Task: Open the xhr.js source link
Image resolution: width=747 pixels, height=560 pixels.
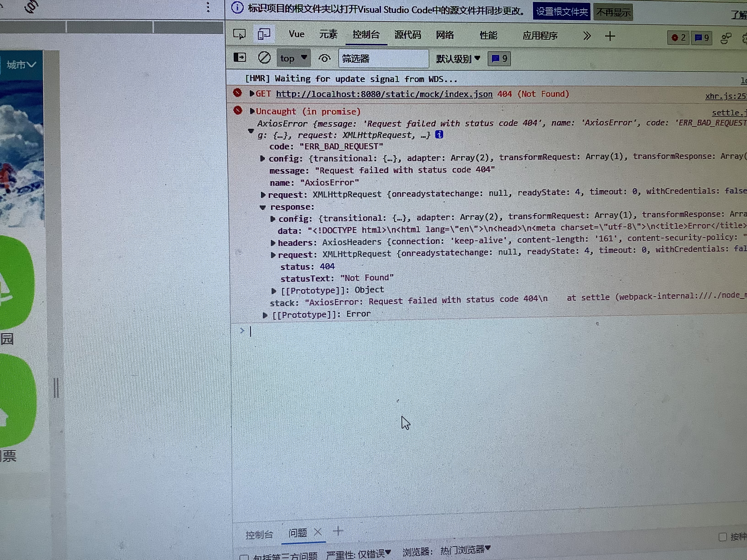Action: [x=726, y=96]
